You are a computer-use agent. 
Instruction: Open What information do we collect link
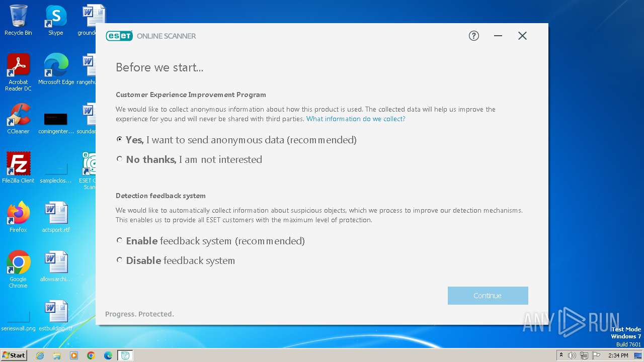pos(356,119)
